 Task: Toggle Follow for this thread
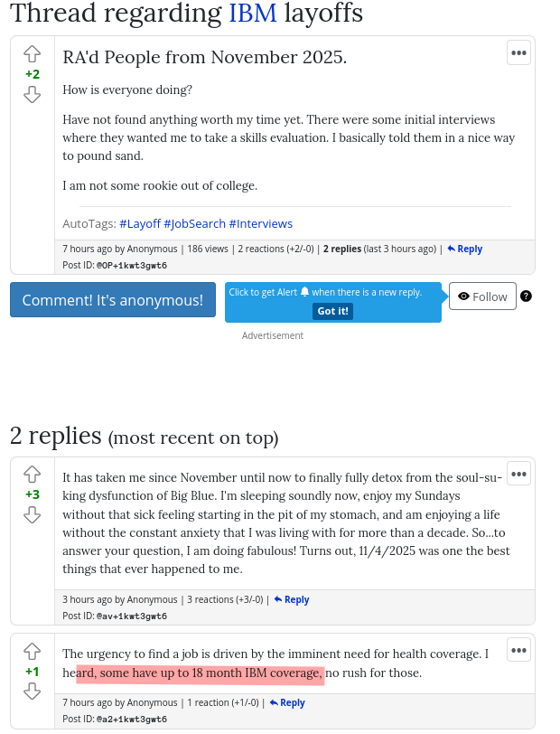point(482,296)
